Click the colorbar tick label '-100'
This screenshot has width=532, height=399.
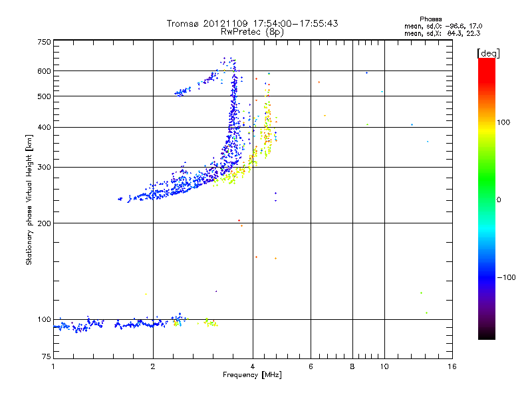(x=506, y=277)
